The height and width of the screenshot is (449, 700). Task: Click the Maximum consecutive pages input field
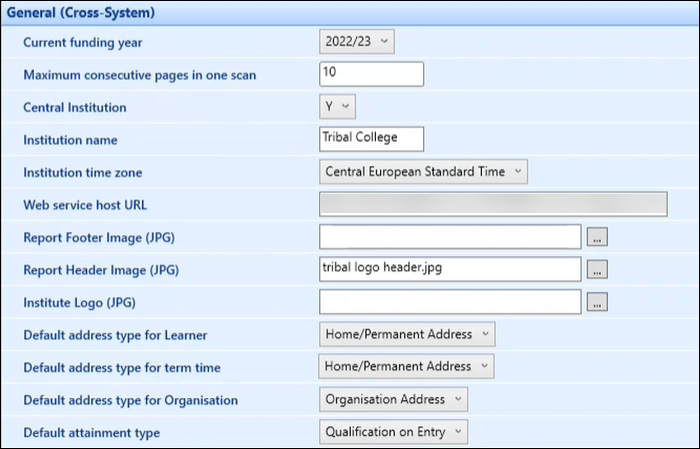(371, 74)
